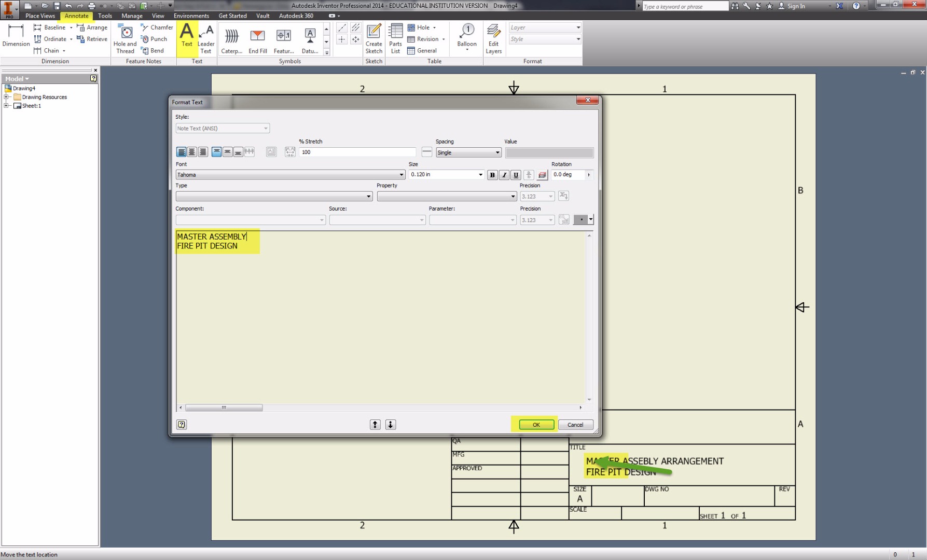Click Undo in the quick access toolbar

pyautogui.click(x=68, y=6)
